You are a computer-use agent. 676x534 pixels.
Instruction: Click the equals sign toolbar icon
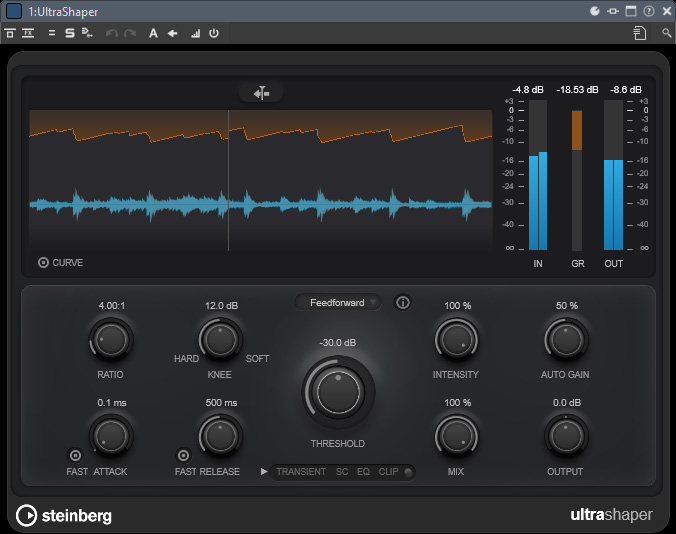tap(52, 33)
